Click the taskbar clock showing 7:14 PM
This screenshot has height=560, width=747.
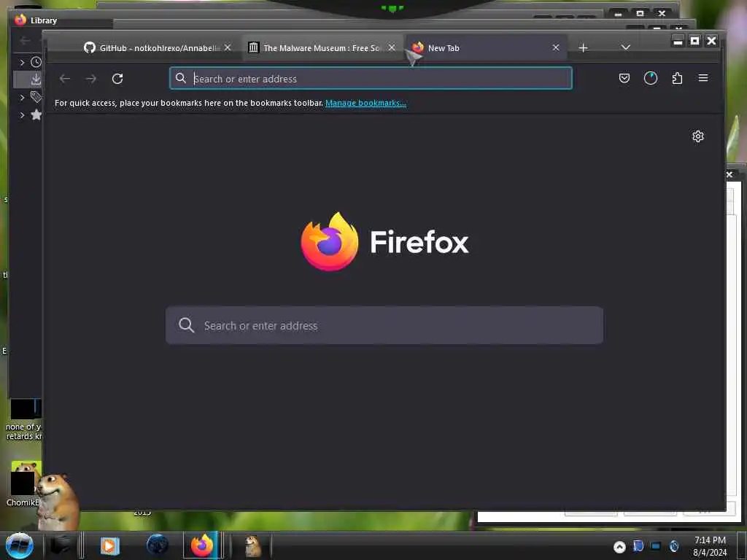(710, 546)
